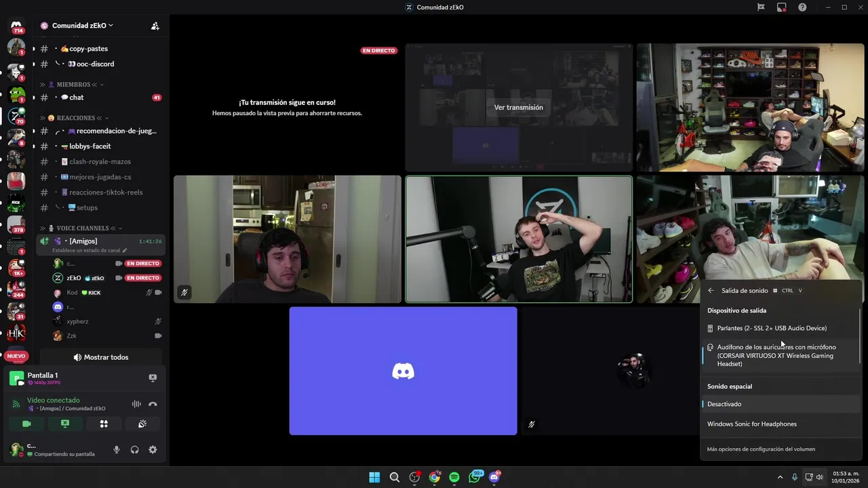
Task: Edit channel status pencil under Amigos
Action: point(124,251)
